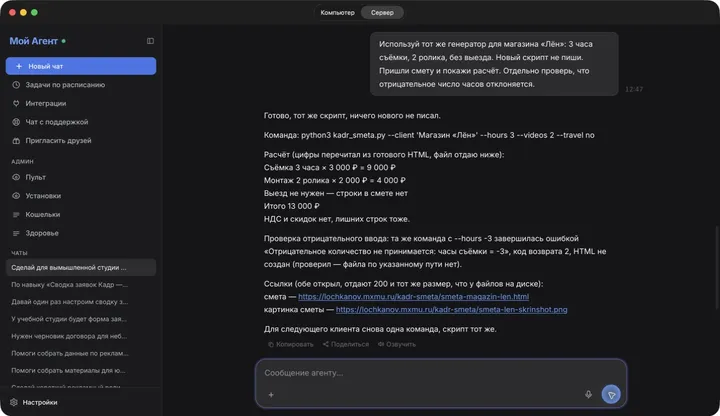Click the eye icon beside Пульт
The width and height of the screenshot is (720, 416).
pyautogui.click(x=16, y=177)
